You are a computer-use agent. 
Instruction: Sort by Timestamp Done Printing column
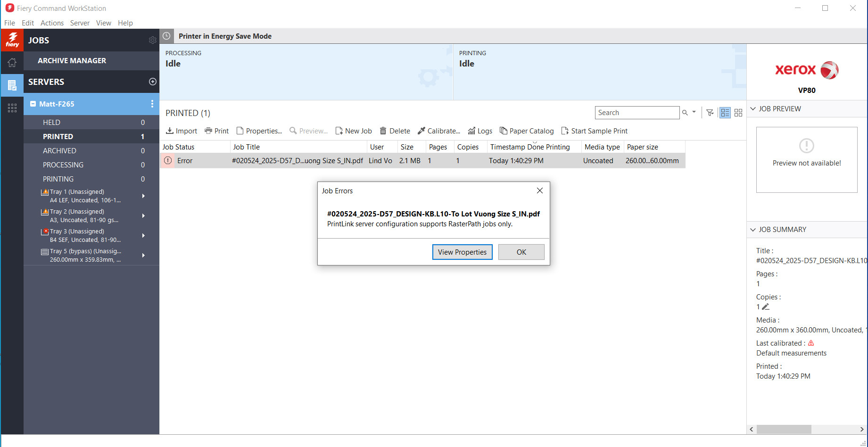[x=534, y=147]
